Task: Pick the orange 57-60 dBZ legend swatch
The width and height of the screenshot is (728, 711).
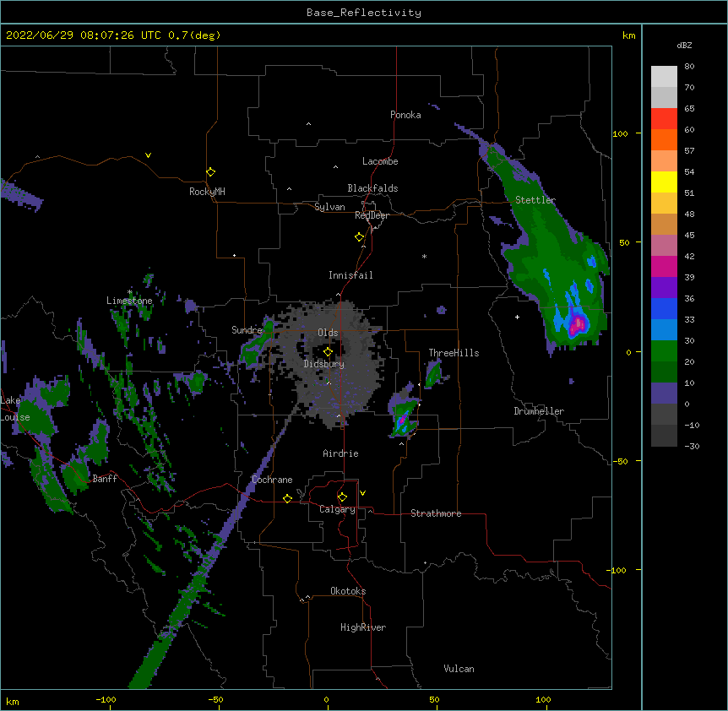Action: coord(664,139)
